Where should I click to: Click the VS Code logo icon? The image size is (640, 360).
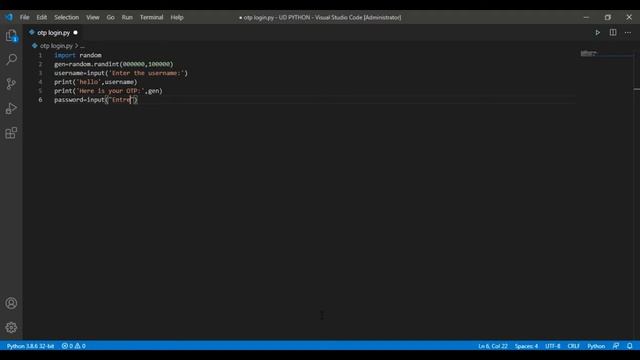[x=9, y=17]
